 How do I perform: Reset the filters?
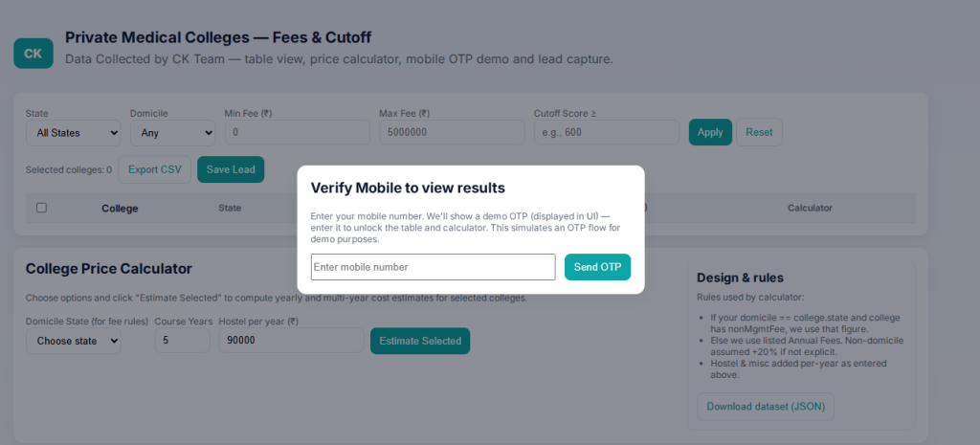pyautogui.click(x=759, y=132)
